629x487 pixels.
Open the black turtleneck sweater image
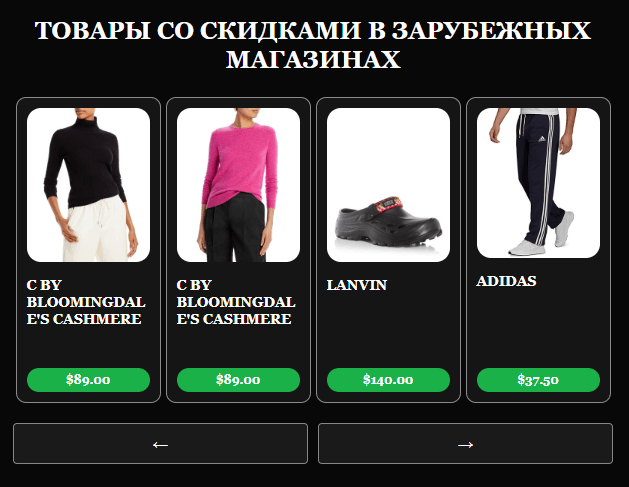pos(88,185)
